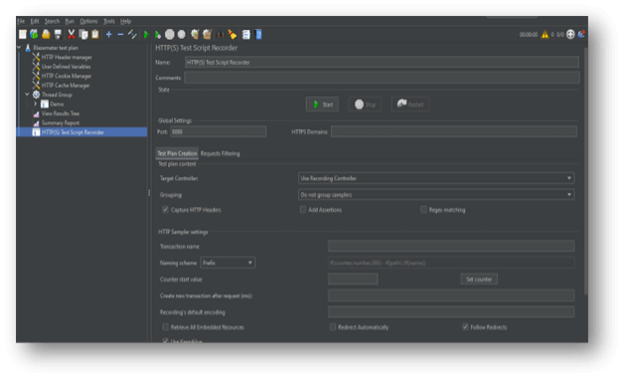Click the Clear results toolbar icon
The height and width of the screenshot is (380, 624).
195,35
